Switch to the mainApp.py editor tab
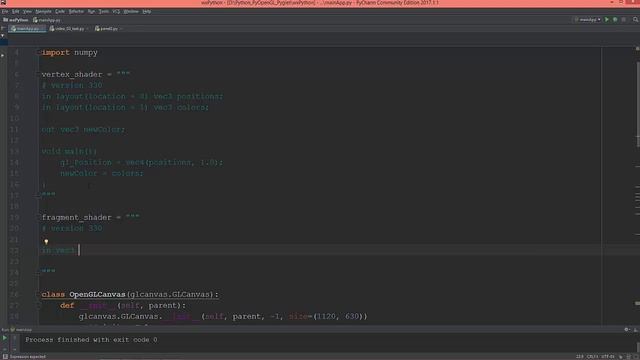The image size is (640, 360). (27, 29)
